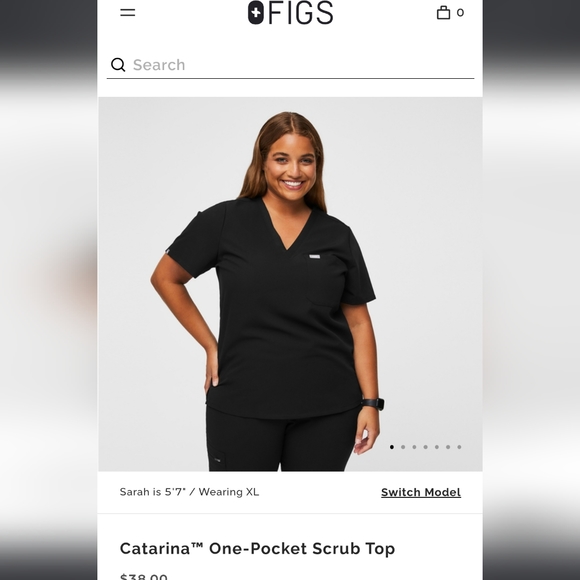This screenshot has height=580, width=580.
Task: Open the hamburger menu
Action: coord(128,12)
